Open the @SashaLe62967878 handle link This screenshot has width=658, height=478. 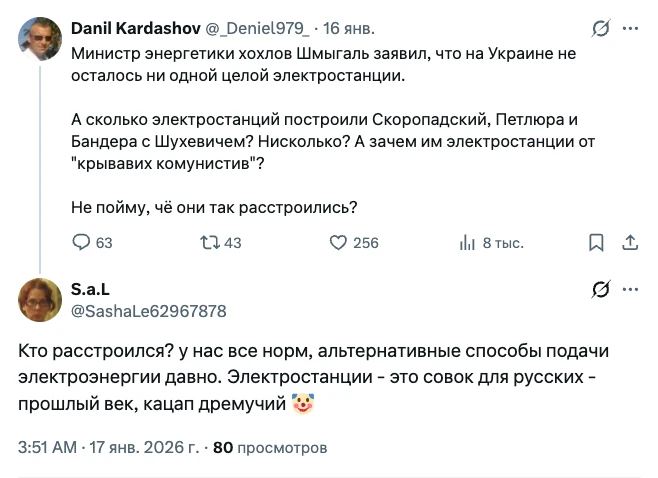click(x=148, y=311)
